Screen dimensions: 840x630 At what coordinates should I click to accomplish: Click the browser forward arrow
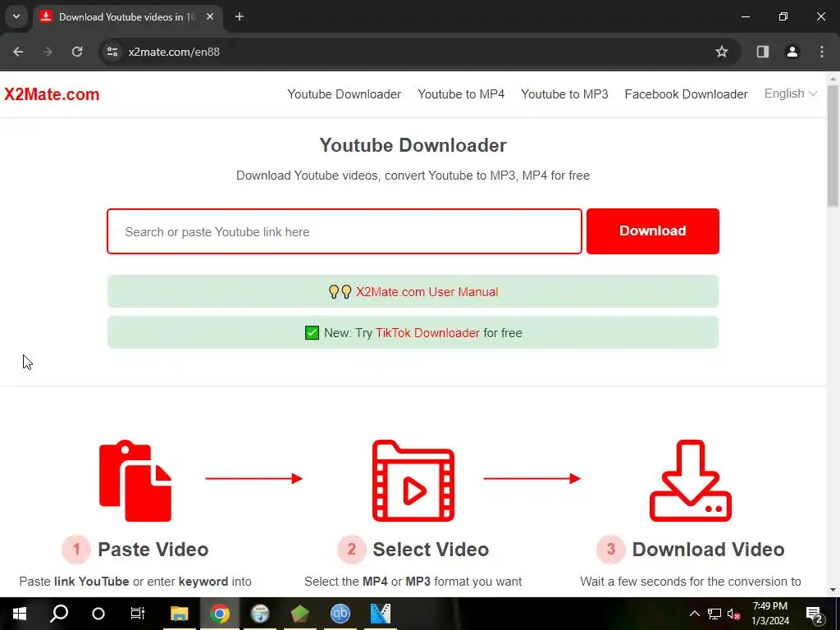[x=48, y=52]
